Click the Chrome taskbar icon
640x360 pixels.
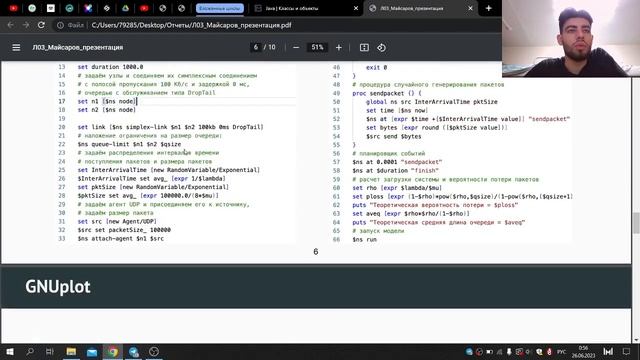(x=113, y=351)
